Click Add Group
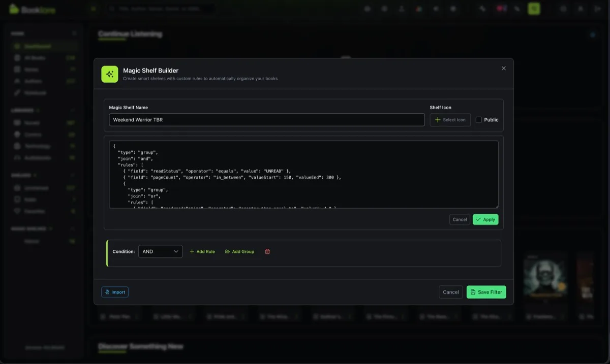The height and width of the screenshot is (364, 610). point(239,251)
